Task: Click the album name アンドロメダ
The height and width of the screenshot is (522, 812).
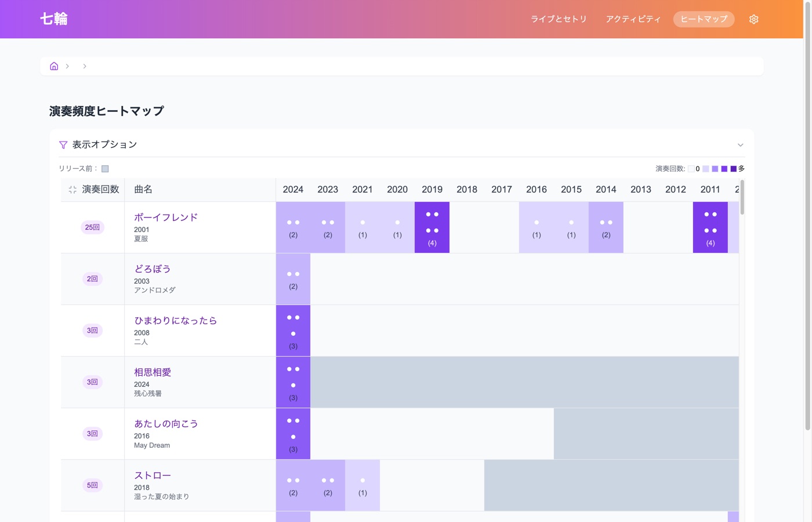Action: [155, 291]
